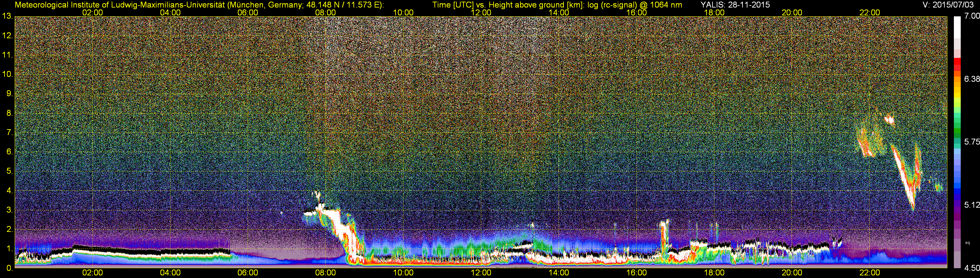The image size is (980, 278).
Task: Click the 08:00 label on bottom time axis
Action: click(326, 273)
